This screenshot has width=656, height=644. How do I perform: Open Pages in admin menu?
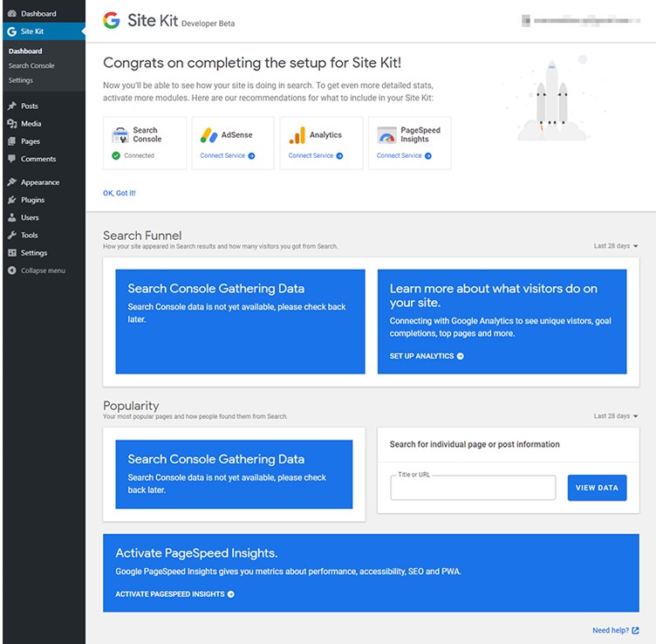point(31,141)
